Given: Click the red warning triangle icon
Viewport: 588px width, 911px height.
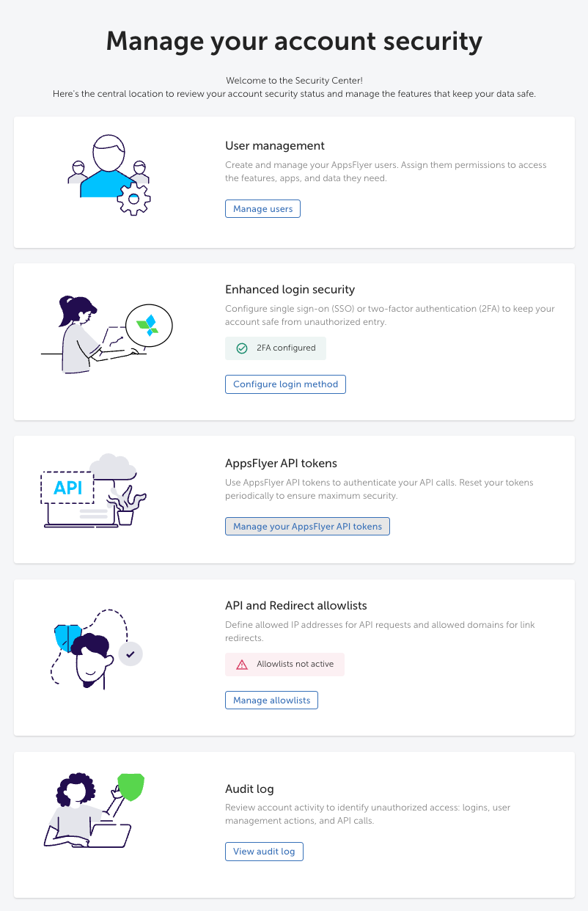Looking at the screenshot, I should coord(242,665).
